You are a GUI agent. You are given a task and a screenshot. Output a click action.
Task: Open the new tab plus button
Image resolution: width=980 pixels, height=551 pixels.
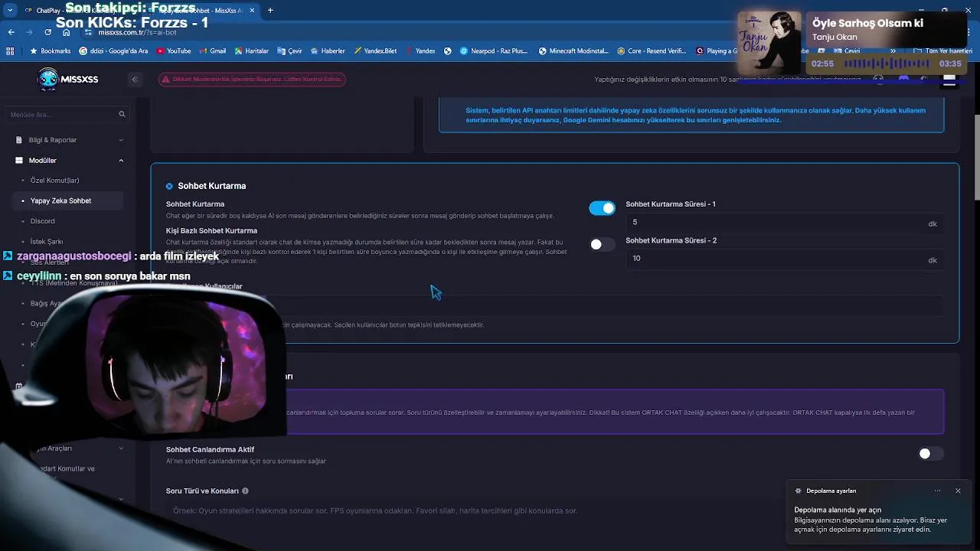[270, 11]
